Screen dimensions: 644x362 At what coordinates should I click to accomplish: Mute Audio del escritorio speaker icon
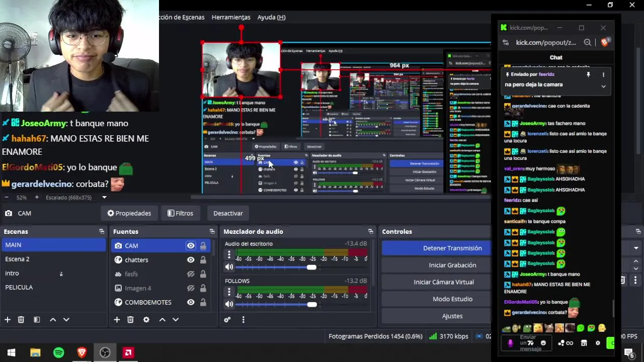[229, 267]
